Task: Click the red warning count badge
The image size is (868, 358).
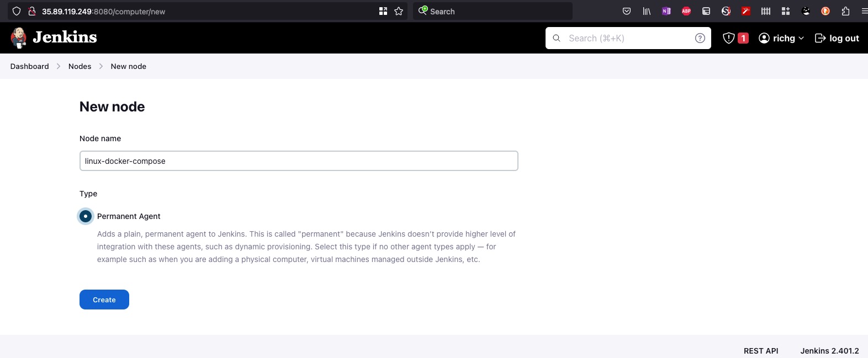Action: coord(743,38)
